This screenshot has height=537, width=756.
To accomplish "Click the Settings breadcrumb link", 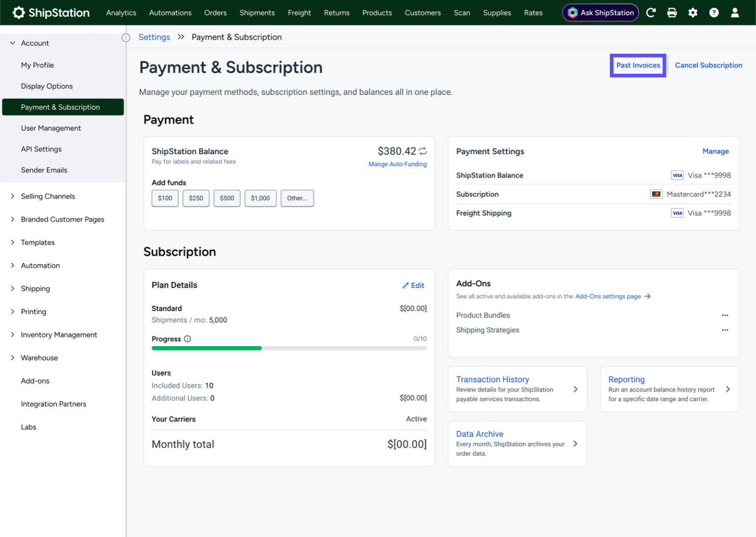I will [154, 37].
